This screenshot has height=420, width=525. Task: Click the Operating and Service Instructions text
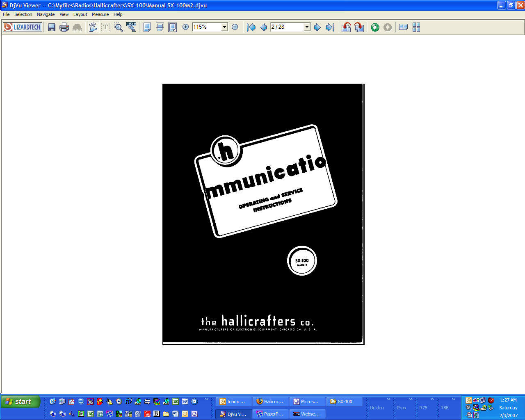click(271, 200)
